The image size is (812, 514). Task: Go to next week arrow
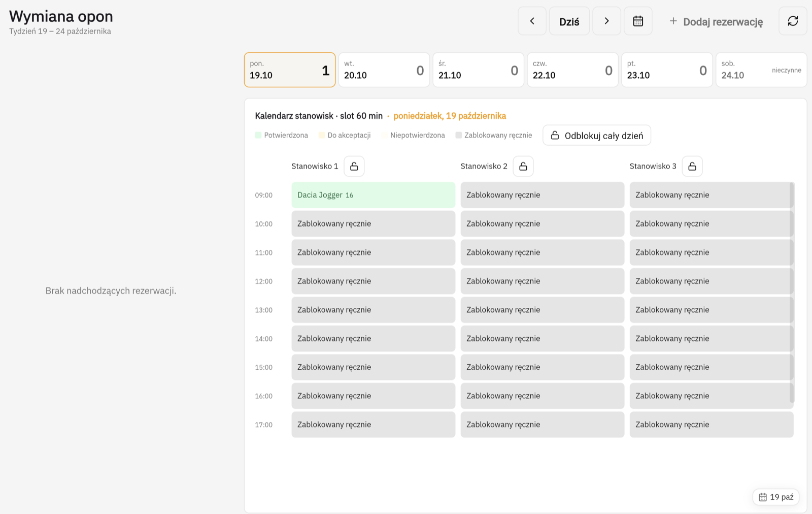606,21
